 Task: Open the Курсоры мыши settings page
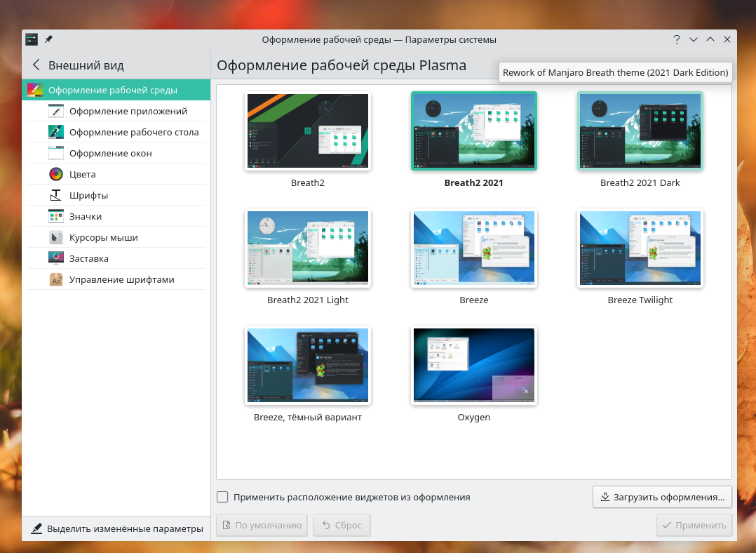click(x=116, y=237)
